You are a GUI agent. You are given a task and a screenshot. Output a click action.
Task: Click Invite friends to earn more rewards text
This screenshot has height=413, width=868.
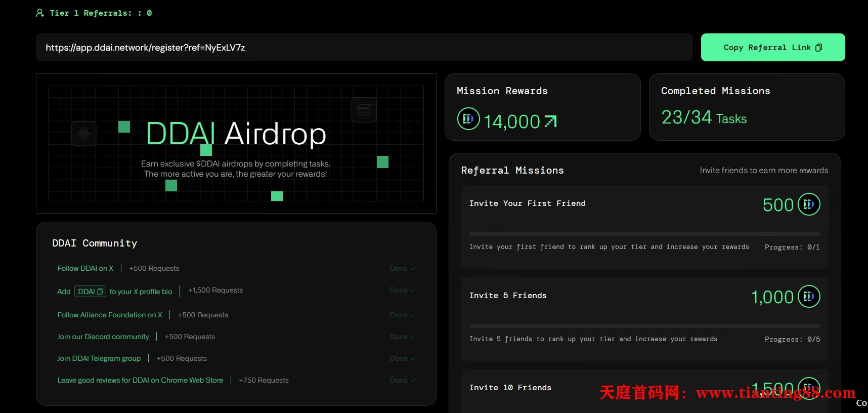coord(764,171)
